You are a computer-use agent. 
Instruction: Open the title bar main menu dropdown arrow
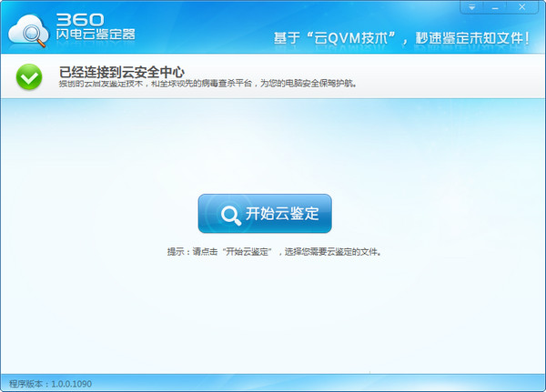(x=471, y=6)
